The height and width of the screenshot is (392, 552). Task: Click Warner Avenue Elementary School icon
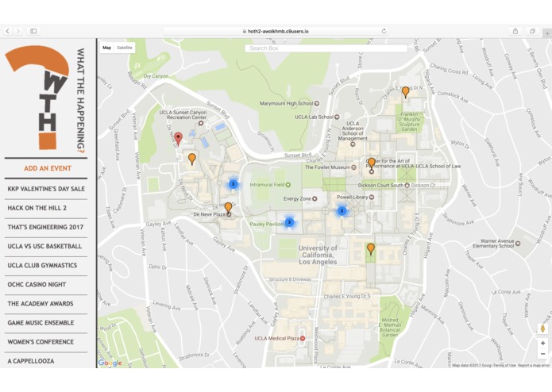point(518,243)
